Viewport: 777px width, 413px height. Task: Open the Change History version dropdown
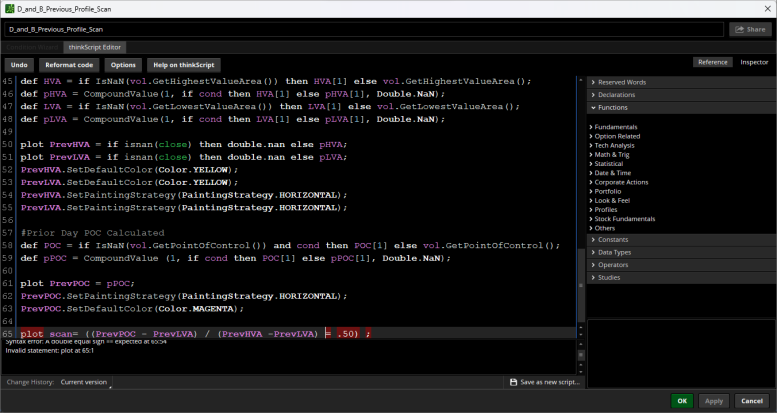tap(84, 382)
